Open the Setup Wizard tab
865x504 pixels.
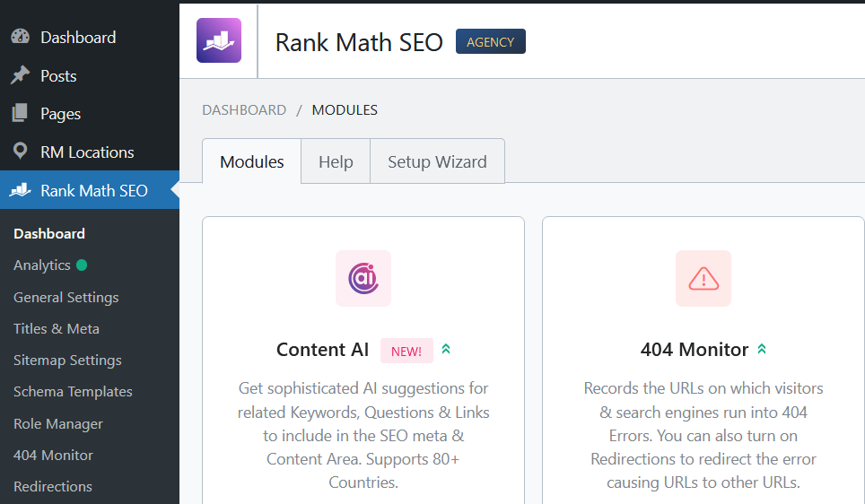437,162
